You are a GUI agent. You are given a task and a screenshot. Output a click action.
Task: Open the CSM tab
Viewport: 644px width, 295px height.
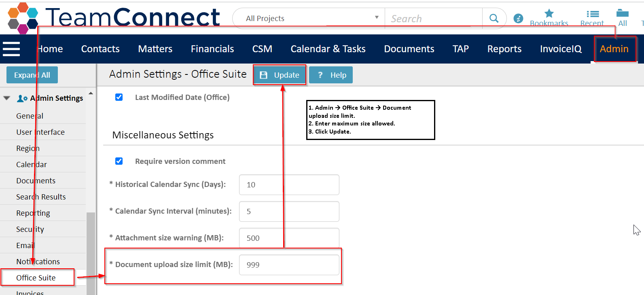(x=262, y=49)
